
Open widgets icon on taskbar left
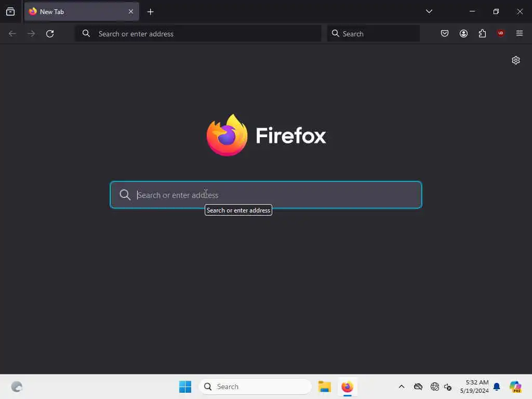tap(17, 387)
